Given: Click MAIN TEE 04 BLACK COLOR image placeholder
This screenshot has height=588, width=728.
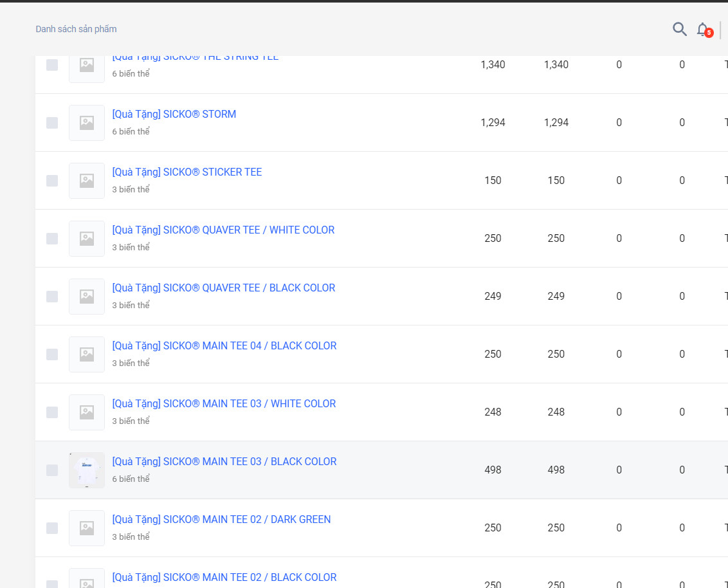Looking at the screenshot, I should tap(87, 354).
